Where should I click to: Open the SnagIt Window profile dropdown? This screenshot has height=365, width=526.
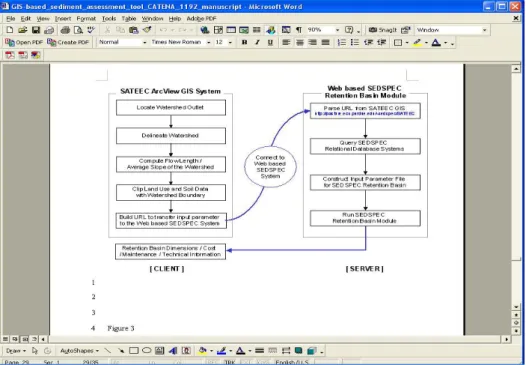(485, 30)
